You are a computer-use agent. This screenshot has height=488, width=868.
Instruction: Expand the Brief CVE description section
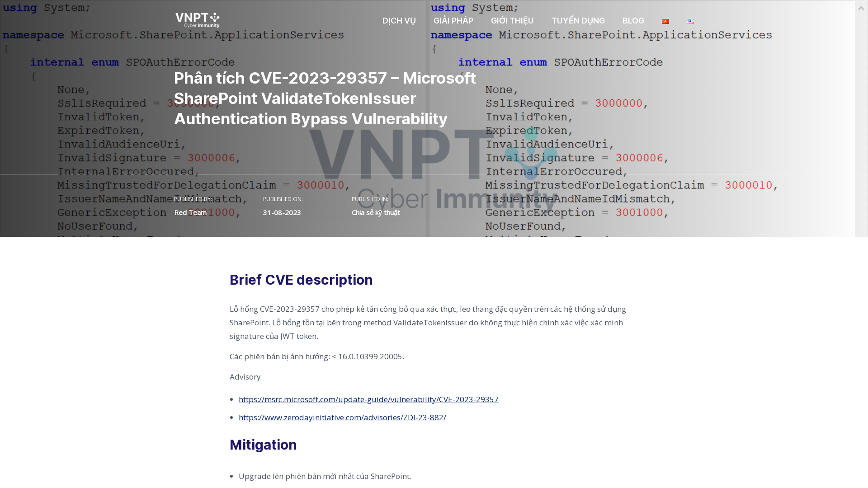point(301,279)
